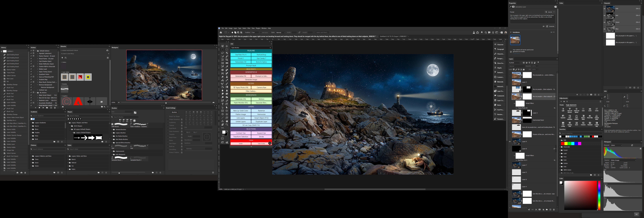Hide the Red channel
The height and width of the screenshot is (218, 644).
pyautogui.click(x=605, y=16)
